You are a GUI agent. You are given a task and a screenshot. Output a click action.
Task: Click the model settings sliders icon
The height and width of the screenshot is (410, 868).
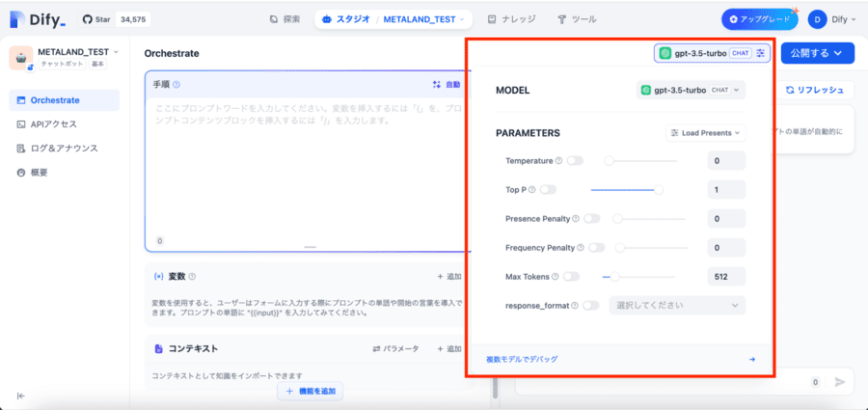pos(761,53)
